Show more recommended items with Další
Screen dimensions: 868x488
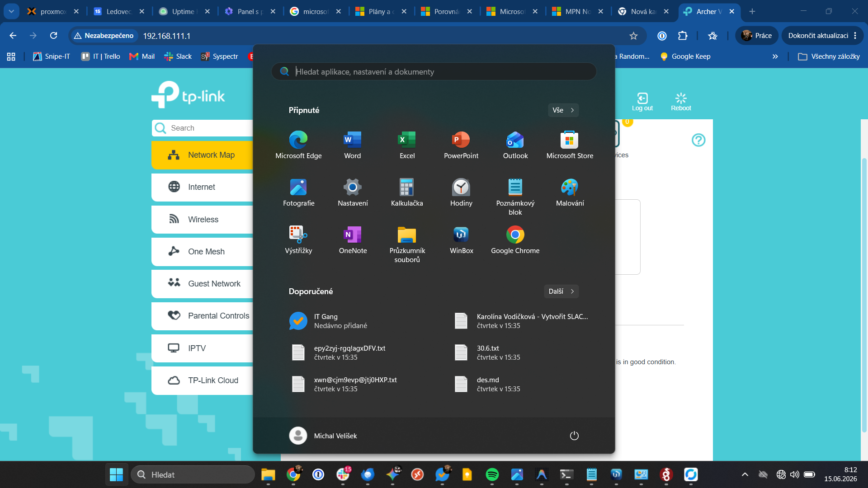pyautogui.click(x=561, y=291)
